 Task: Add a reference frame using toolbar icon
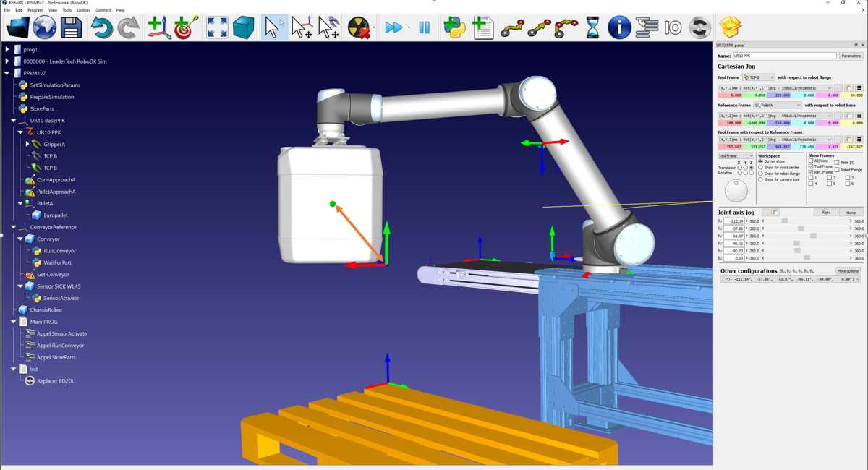coord(159,28)
